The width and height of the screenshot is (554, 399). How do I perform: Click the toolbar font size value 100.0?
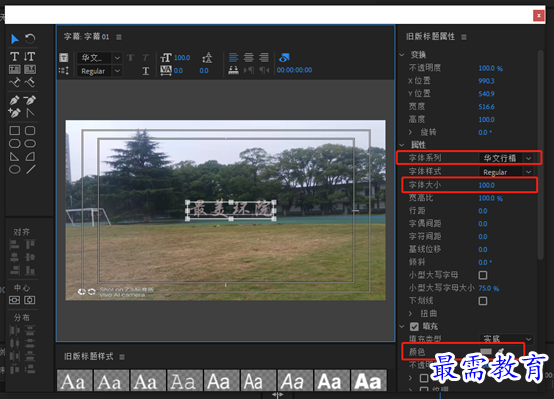point(182,58)
